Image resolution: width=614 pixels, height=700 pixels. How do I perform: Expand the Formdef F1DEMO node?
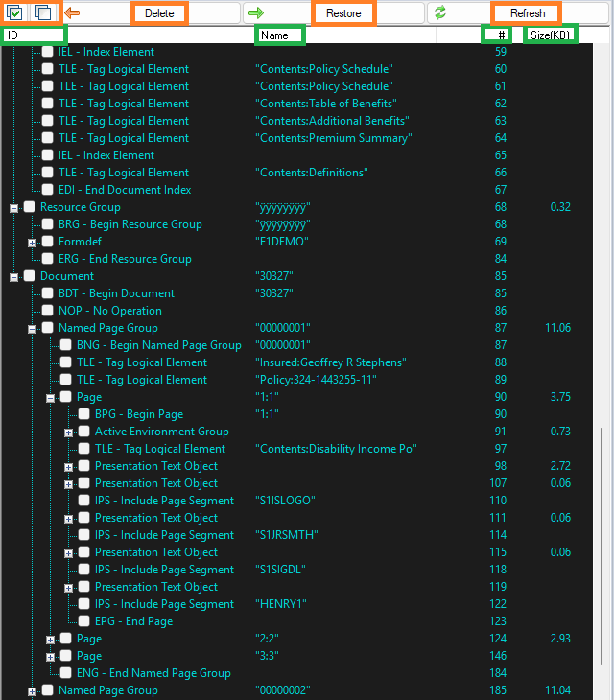[33, 242]
